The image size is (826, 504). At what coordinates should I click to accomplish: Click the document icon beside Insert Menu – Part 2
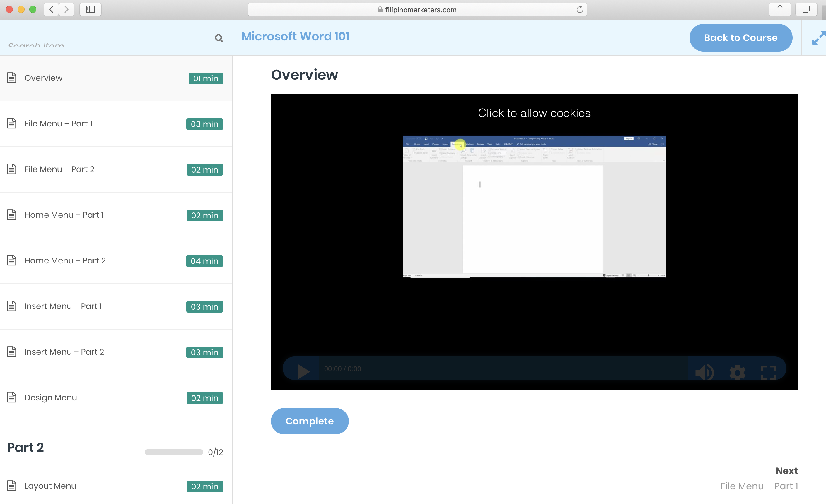click(x=12, y=352)
